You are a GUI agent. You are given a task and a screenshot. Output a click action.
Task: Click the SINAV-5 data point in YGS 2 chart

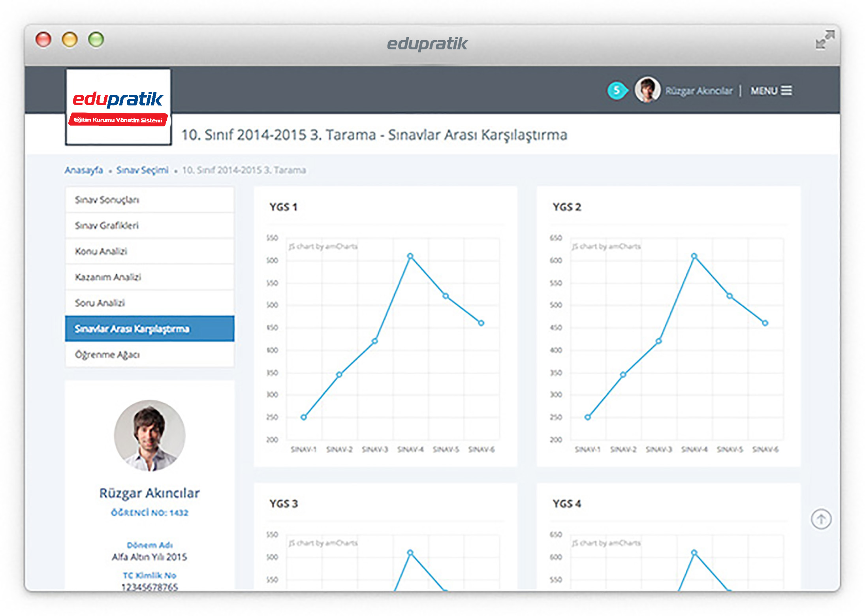click(730, 296)
